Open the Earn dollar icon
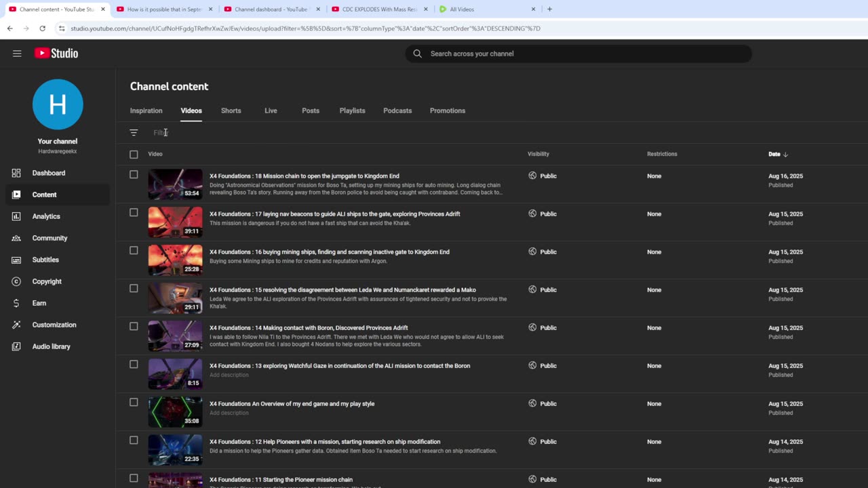 tap(16, 303)
